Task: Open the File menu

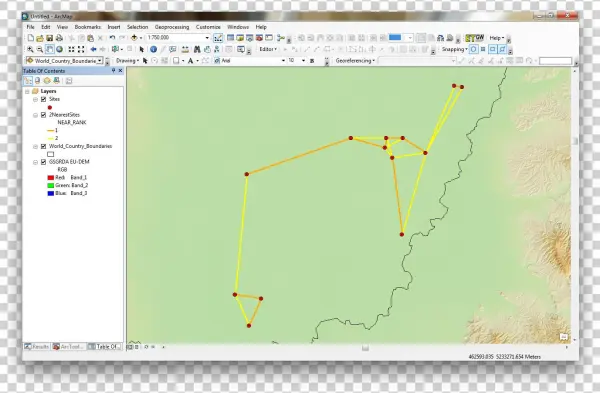Action: point(30,27)
